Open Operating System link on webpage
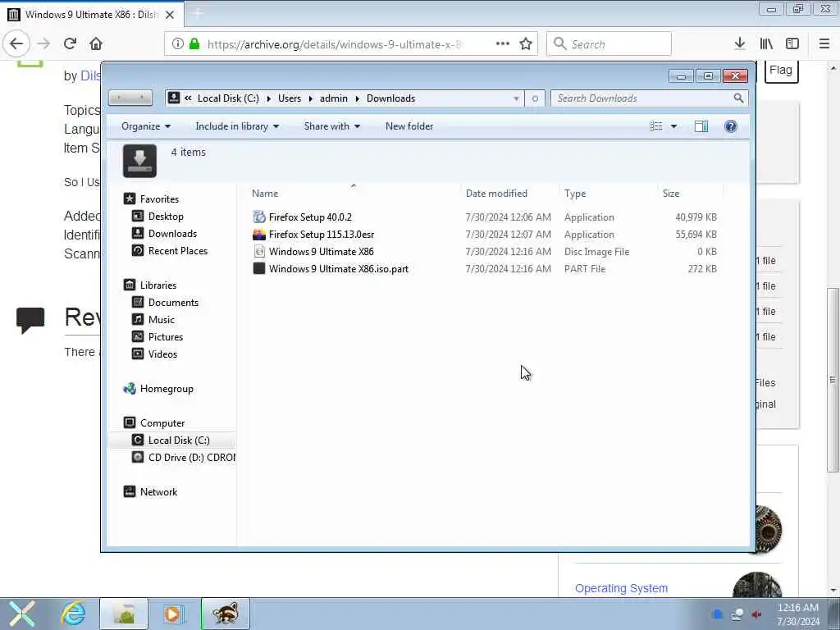The image size is (840, 630). (x=622, y=588)
